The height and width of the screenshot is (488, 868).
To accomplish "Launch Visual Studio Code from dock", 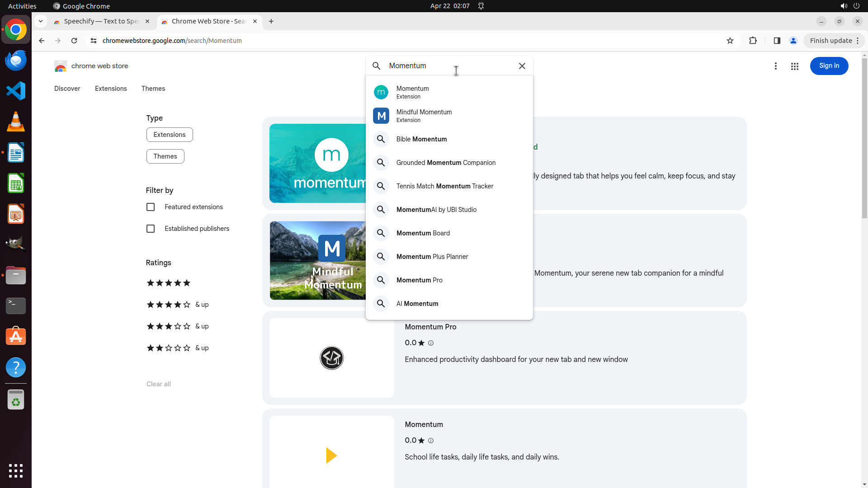I will click(x=16, y=91).
